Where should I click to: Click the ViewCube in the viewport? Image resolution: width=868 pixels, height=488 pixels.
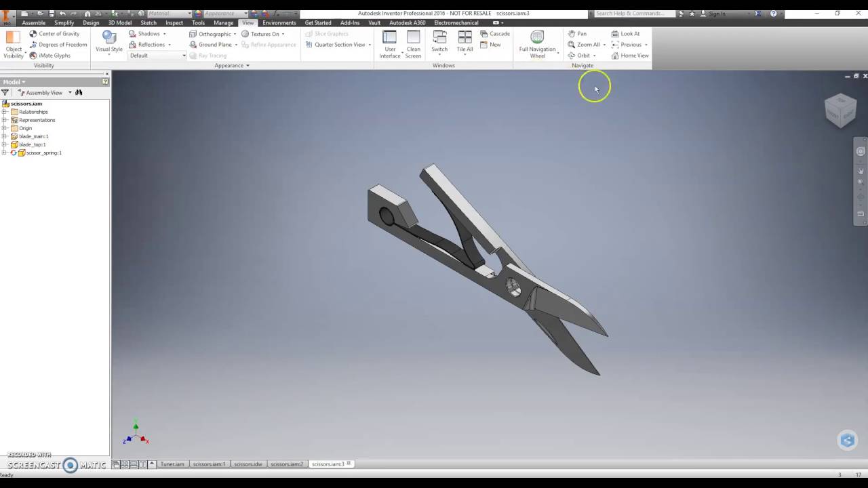point(840,110)
